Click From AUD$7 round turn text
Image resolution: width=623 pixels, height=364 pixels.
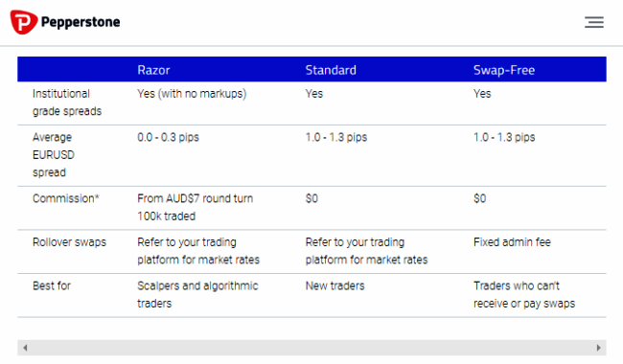196,198
